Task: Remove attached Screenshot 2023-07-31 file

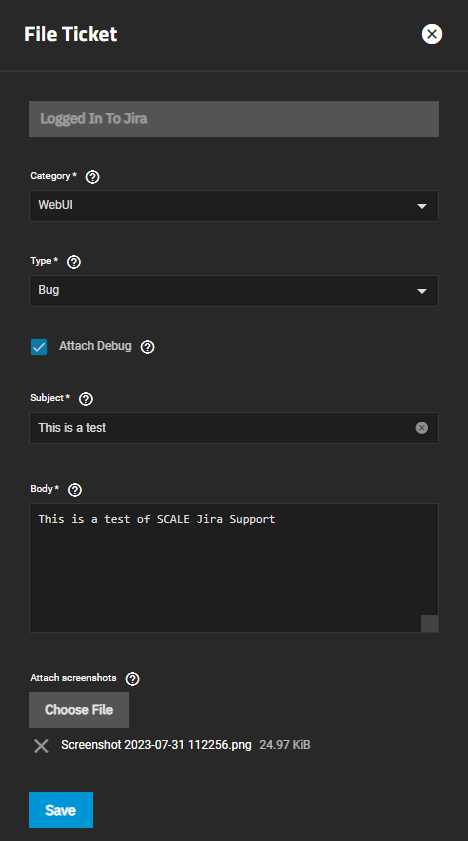Action: tap(41, 746)
